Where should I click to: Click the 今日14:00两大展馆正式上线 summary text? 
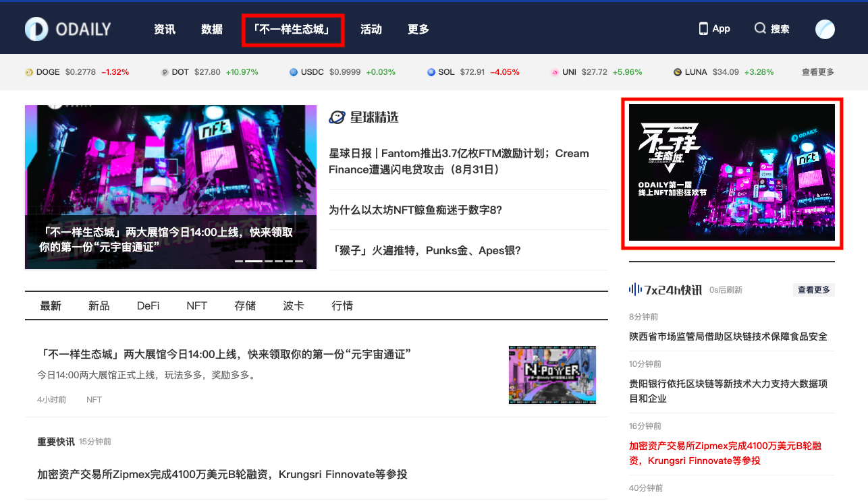[x=146, y=375]
